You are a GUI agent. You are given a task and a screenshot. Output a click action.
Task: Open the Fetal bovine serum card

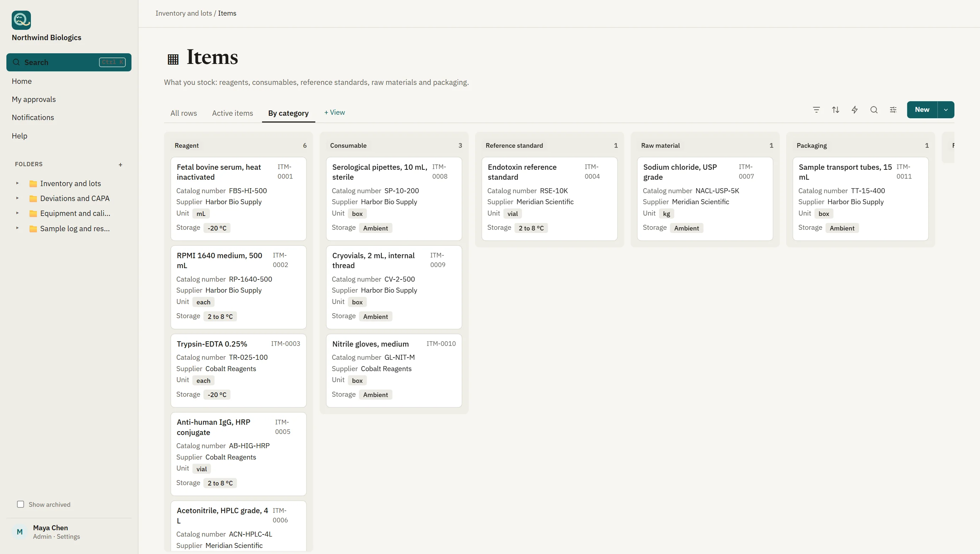point(239,199)
